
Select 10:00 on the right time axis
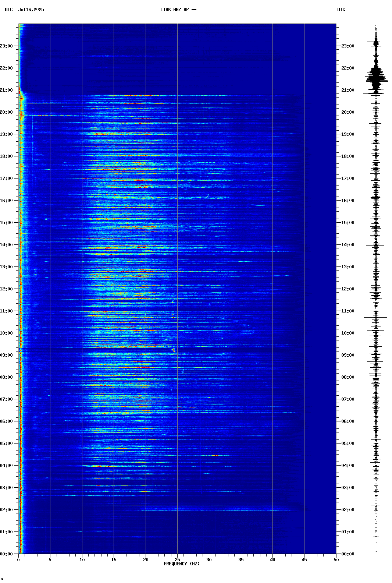click(x=348, y=333)
